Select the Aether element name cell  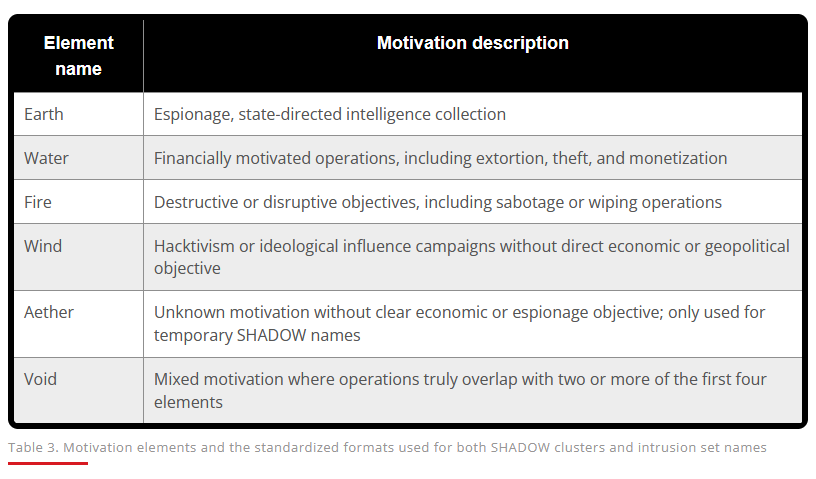[x=49, y=312]
